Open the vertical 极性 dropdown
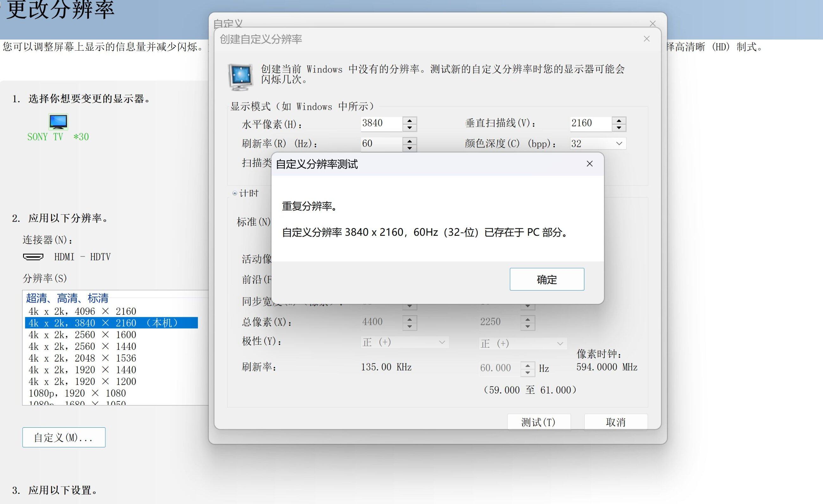 click(523, 343)
